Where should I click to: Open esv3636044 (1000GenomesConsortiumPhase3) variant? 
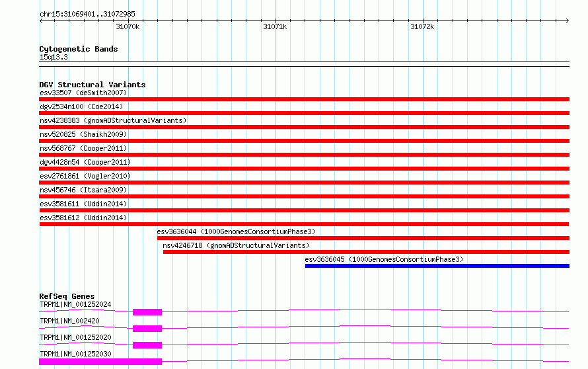236,231
